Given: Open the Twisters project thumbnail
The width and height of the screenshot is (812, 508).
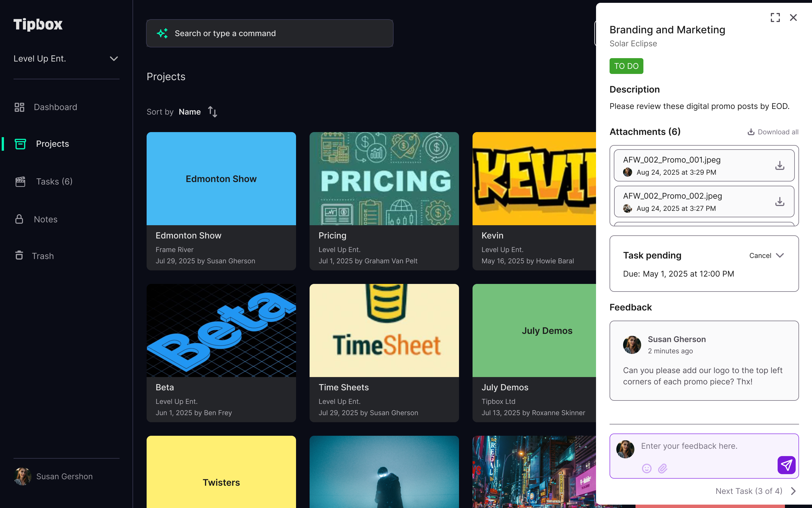Looking at the screenshot, I should tap(221, 472).
